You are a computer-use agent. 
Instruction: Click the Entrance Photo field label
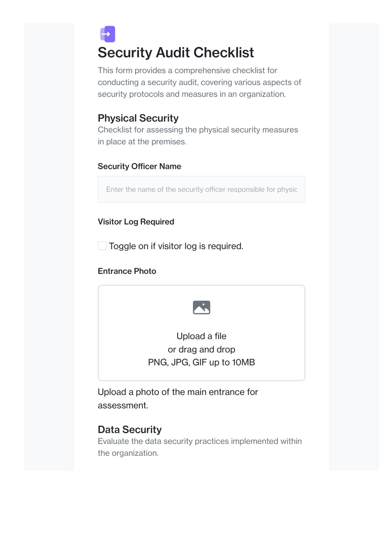127,271
